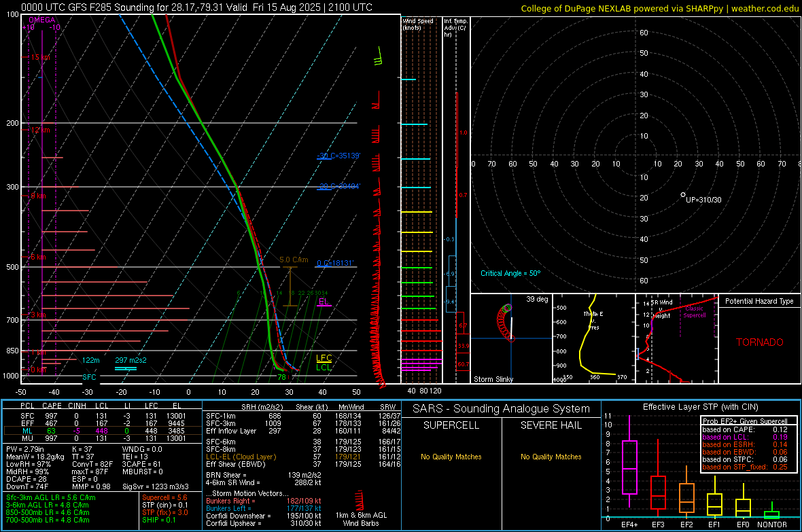Click the based on LCL: 0.19 line

point(745,437)
